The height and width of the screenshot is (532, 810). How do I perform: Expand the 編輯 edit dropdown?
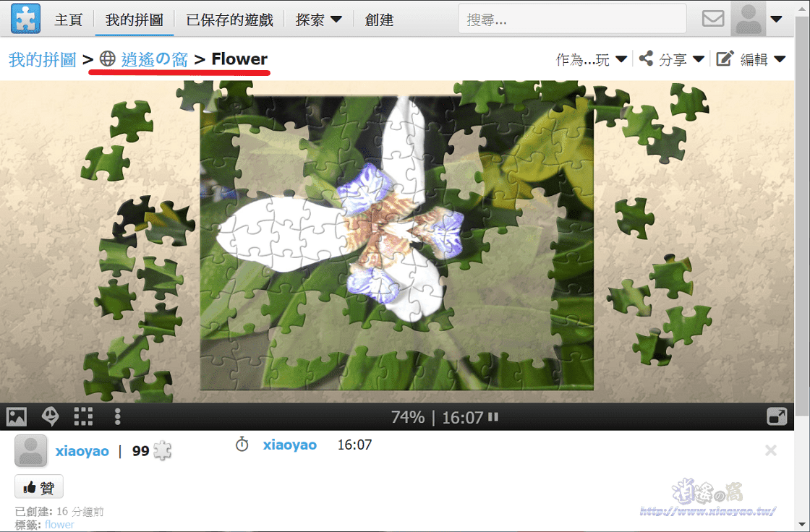pos(762,59)
